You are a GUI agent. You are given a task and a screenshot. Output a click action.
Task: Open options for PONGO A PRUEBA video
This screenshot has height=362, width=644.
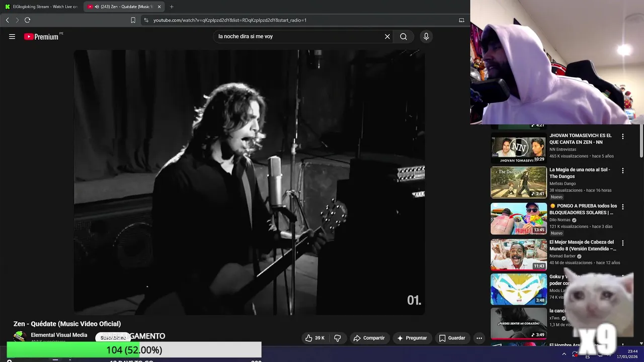point(623,207)
